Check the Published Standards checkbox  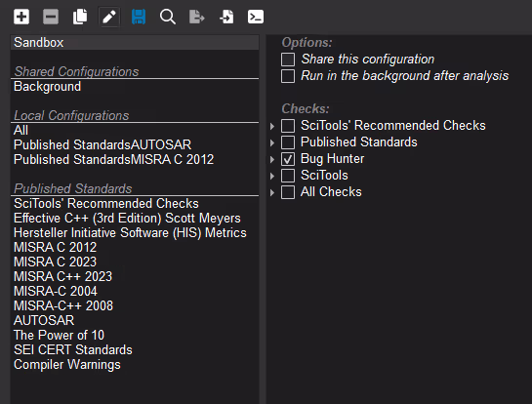pos(288,142)
